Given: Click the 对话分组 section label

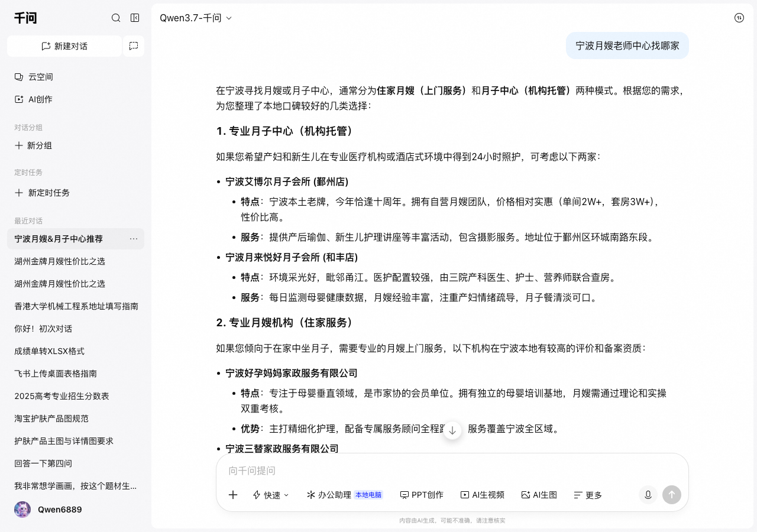Looking at the screenshot, I should pos(28,128).
